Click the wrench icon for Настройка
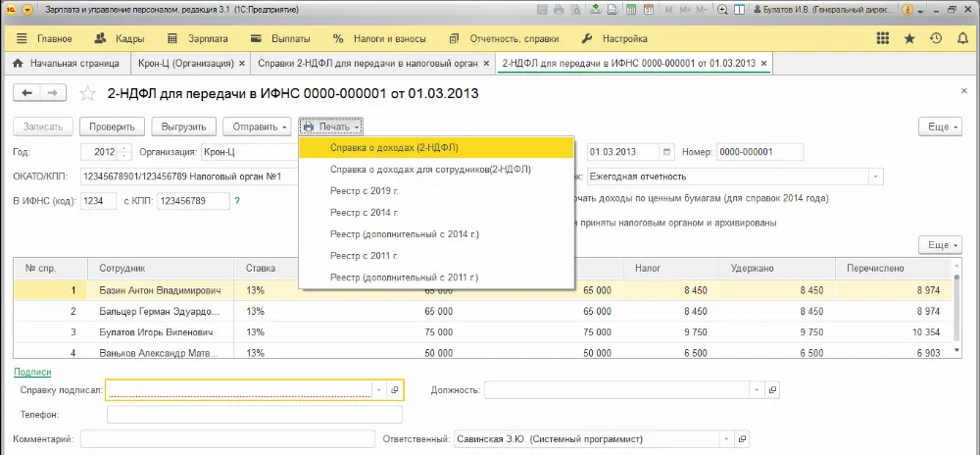 pyautogui.click(x=587, y=39)
